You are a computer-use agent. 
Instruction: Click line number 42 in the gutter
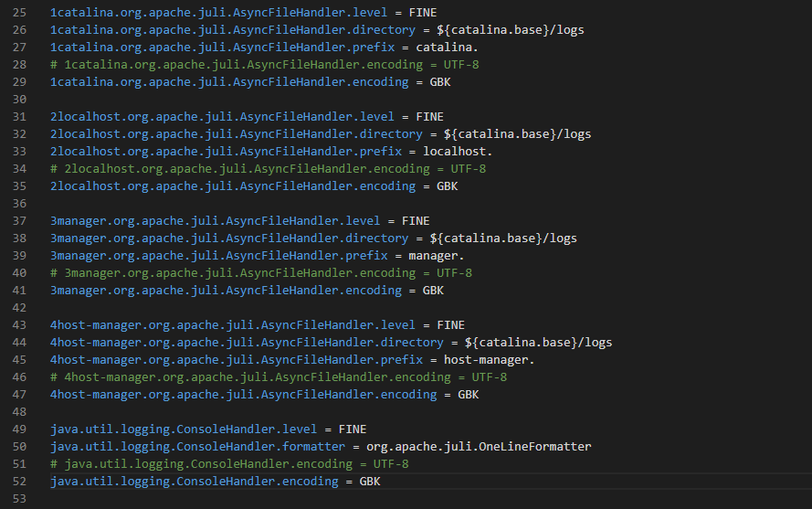pyautogui.click(x=19, y=308)
